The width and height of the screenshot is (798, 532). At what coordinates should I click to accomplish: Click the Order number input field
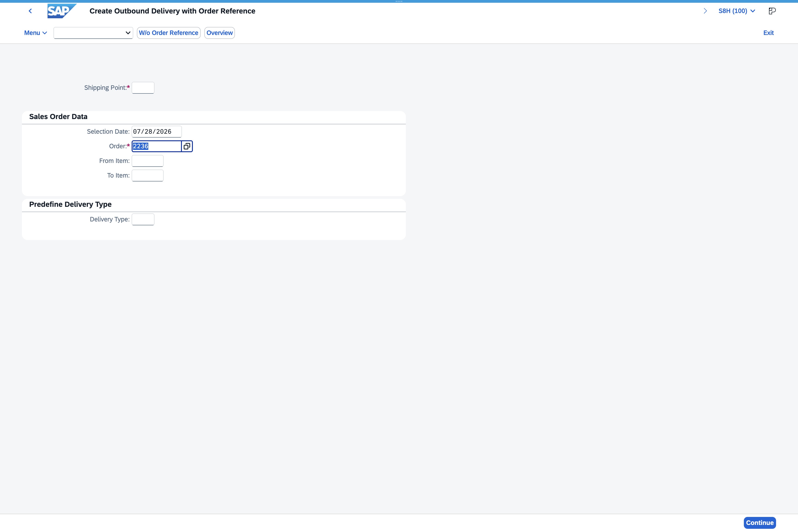[x=156, y=146]
